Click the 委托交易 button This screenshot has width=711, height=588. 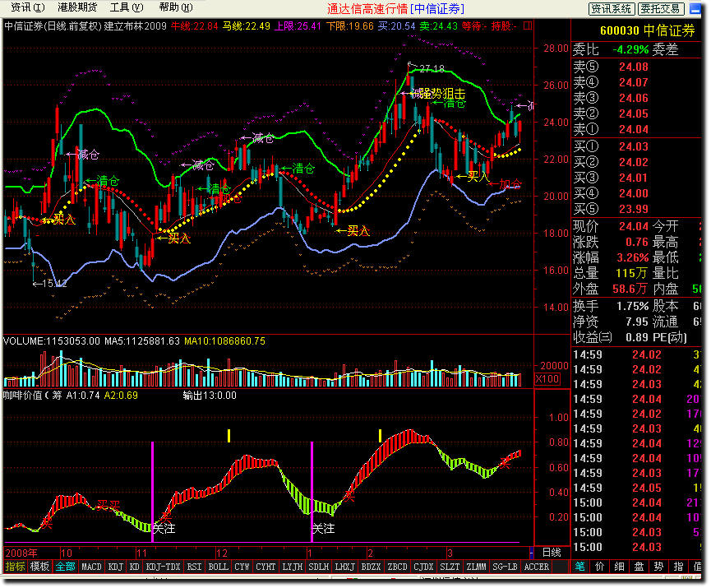click(661, 8)
